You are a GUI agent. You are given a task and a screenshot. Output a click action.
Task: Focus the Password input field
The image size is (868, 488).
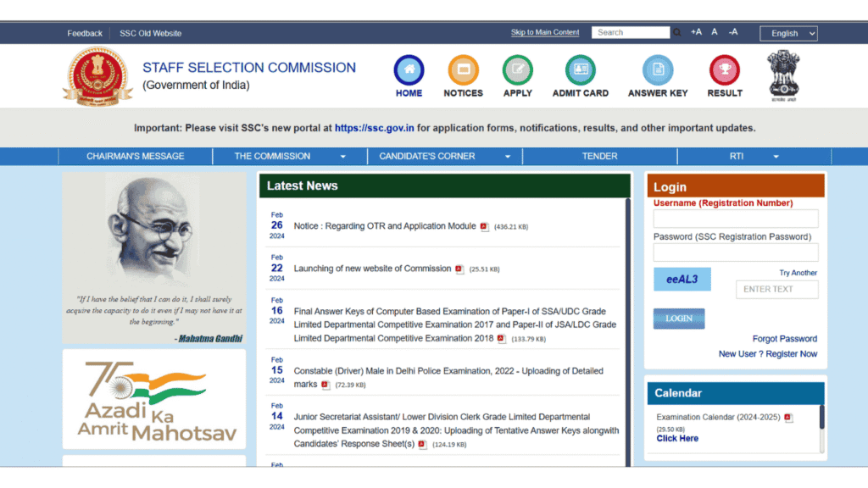click(x=736, y=252)
